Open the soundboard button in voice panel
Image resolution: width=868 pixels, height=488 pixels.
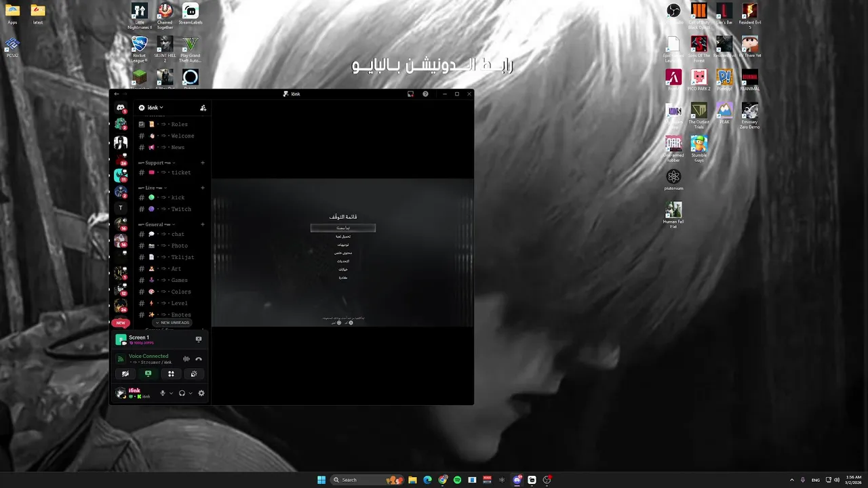click(194, 373)
